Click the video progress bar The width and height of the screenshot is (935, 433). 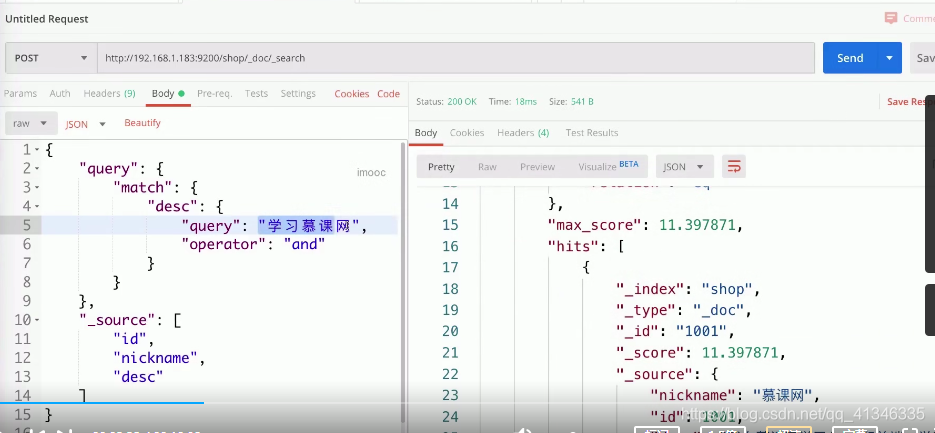(468, 403)
